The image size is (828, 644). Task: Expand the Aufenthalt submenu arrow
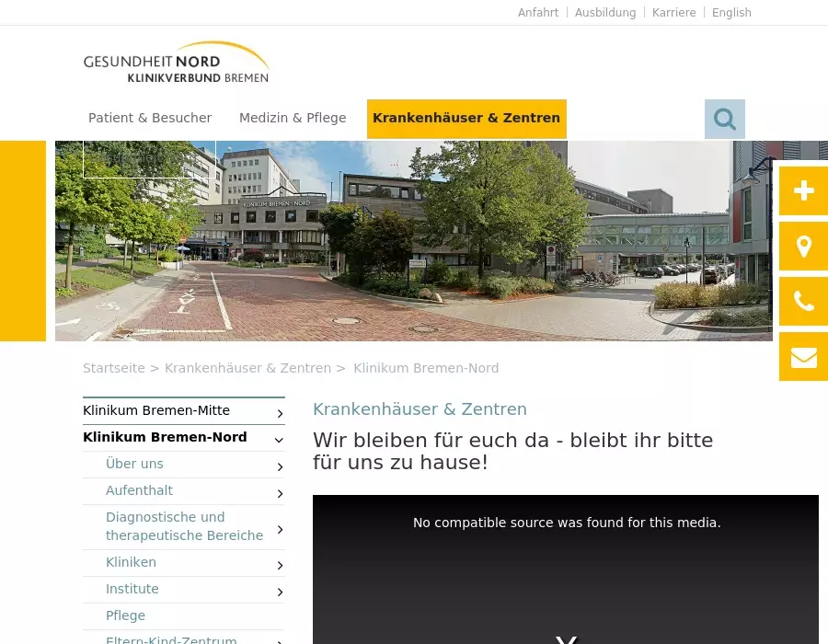pos(280,493)
